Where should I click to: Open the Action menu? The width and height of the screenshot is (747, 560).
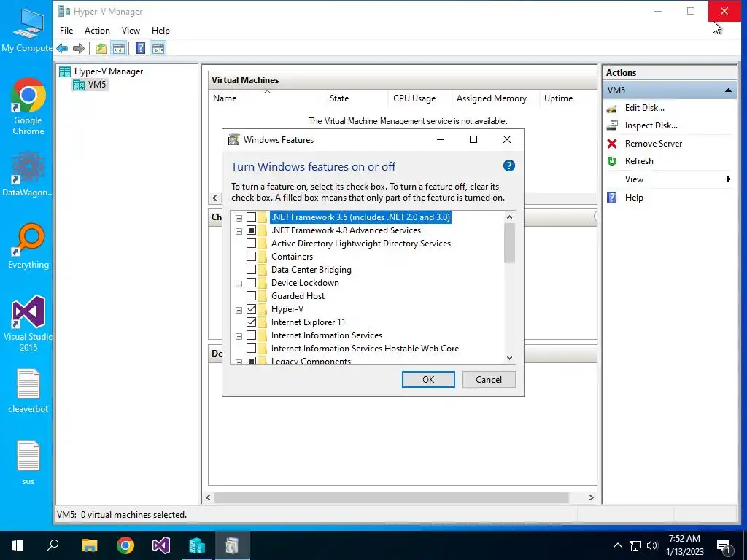(97, 31)
